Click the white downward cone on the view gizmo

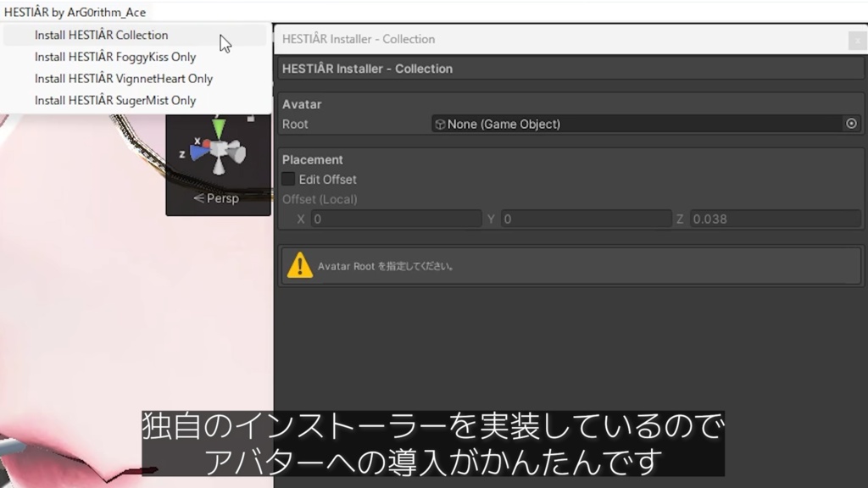tap(219, 167)
